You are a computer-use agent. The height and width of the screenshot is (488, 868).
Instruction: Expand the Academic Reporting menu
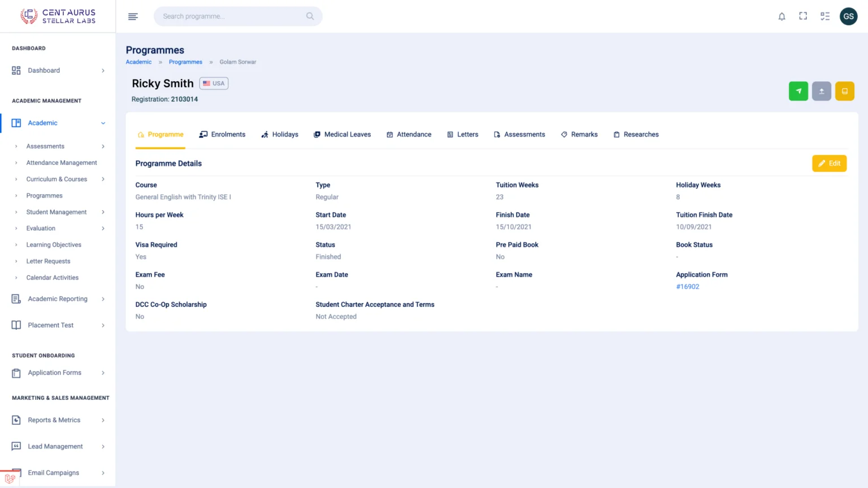point(103,299)
